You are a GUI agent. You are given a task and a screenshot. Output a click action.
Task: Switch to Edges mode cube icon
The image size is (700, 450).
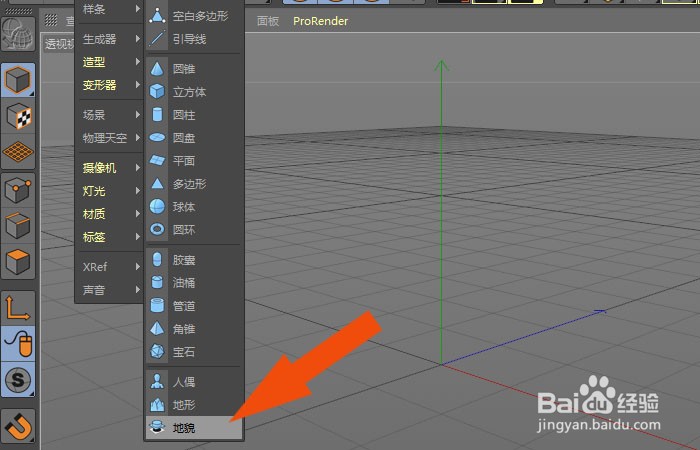point(18,225)
